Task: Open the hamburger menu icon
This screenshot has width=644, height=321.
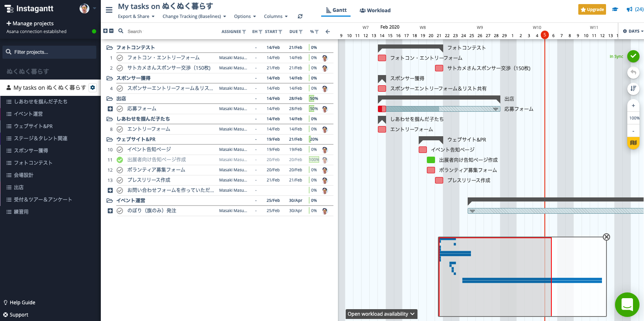Action: coord(109,10)
